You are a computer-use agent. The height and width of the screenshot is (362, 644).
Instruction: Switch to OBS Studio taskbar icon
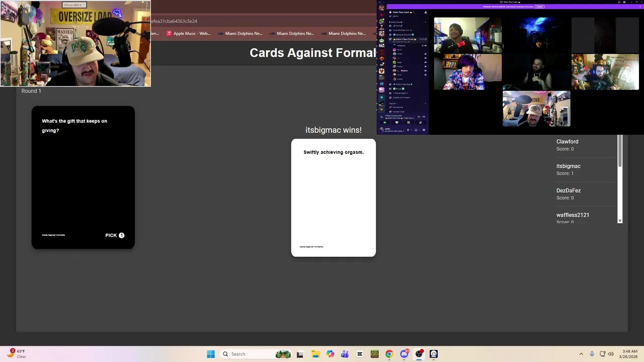pyautogui.click(x=419, y=354)
